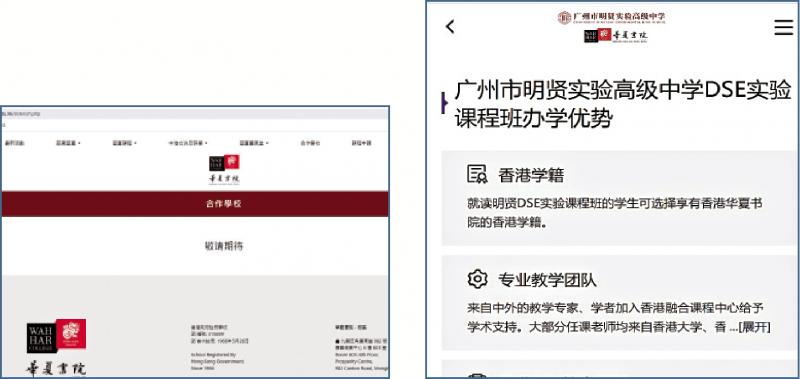Click the 香港学籍 card heading
This screenshot has width=800, height=379.
click(531, 175)
